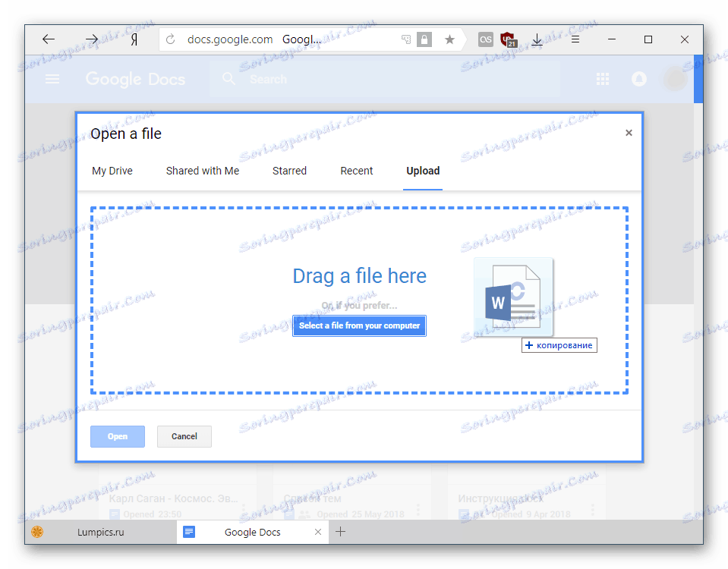Select the Google Docs browser tab

(253, 532)
